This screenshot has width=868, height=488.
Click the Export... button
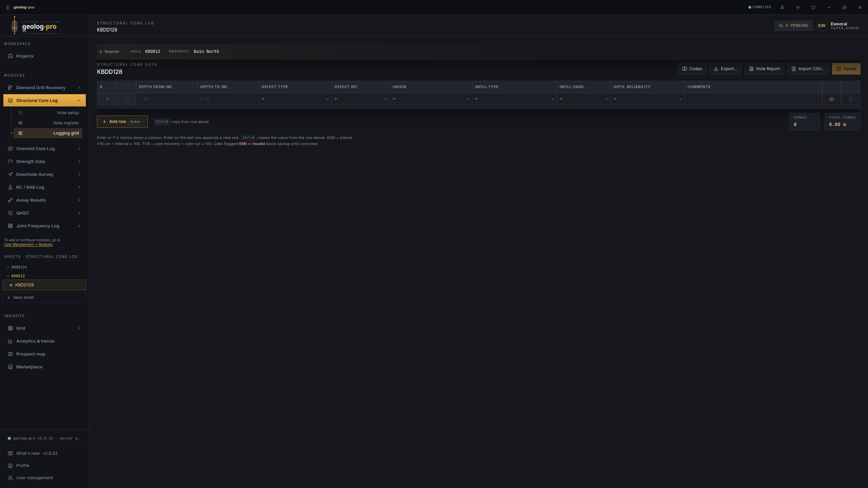[726, 69]
